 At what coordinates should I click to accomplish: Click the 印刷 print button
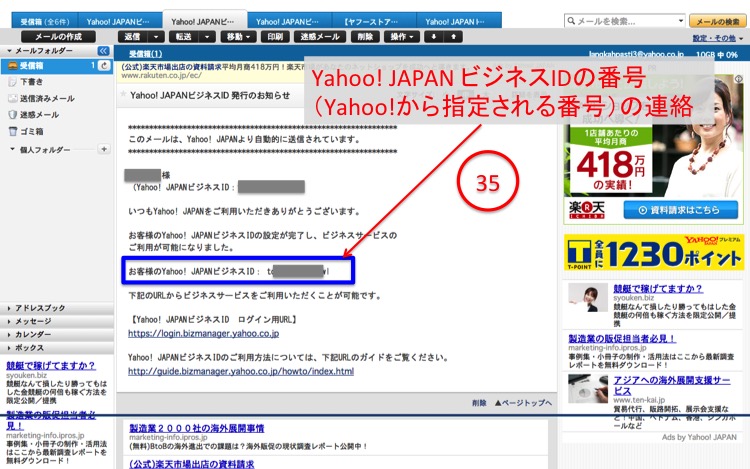coord(275,37)
